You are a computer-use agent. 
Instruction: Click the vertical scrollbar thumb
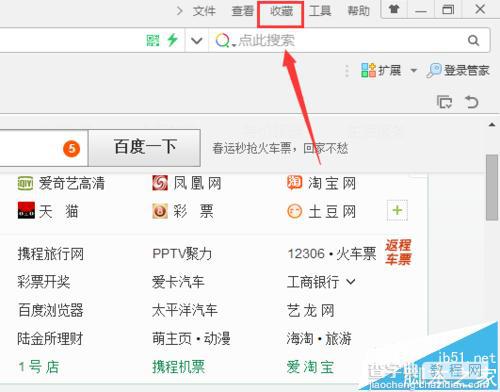(492, 187)
